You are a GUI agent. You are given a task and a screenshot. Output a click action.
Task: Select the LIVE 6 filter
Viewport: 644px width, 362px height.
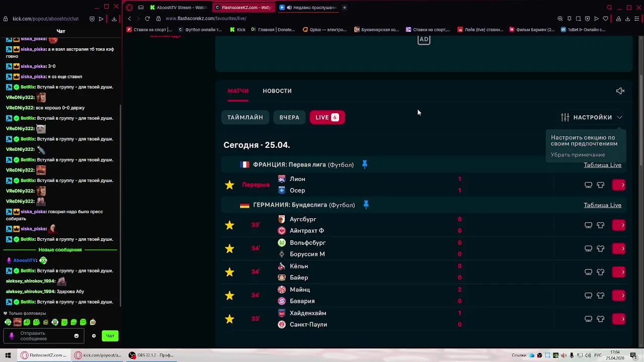pyautogui.click(x=327, y=117)
